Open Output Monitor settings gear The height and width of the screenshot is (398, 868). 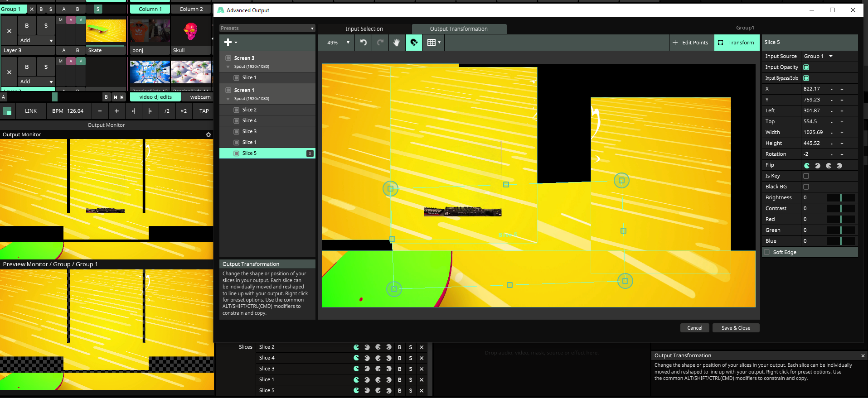[x=209, y=135]
